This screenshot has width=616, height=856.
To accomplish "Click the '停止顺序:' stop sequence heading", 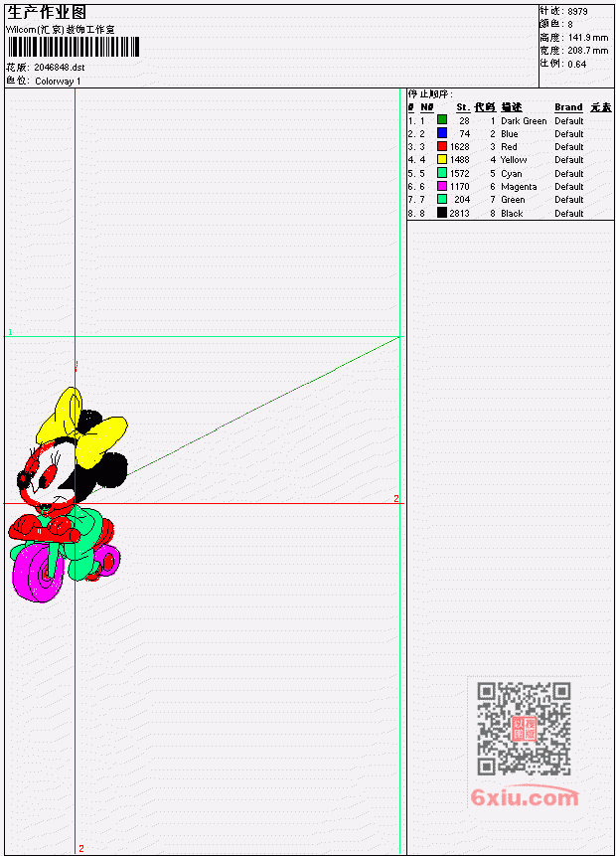I will tap(430, 94).
